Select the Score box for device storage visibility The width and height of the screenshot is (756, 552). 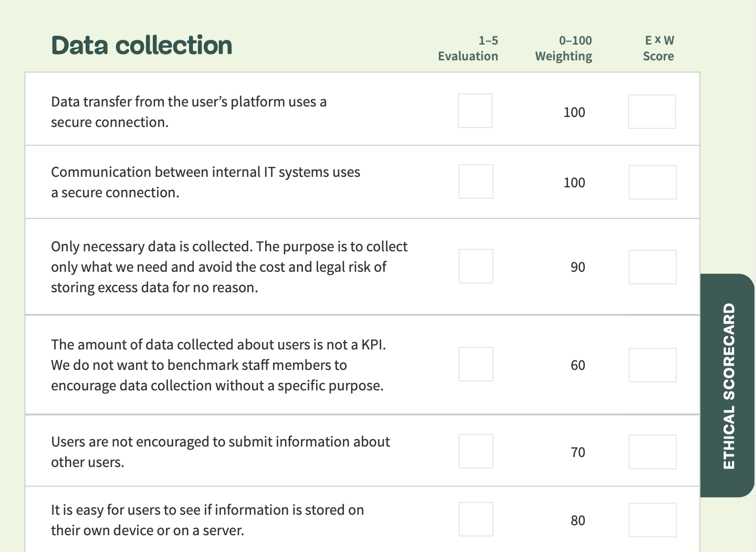click(x=653, y=519)
